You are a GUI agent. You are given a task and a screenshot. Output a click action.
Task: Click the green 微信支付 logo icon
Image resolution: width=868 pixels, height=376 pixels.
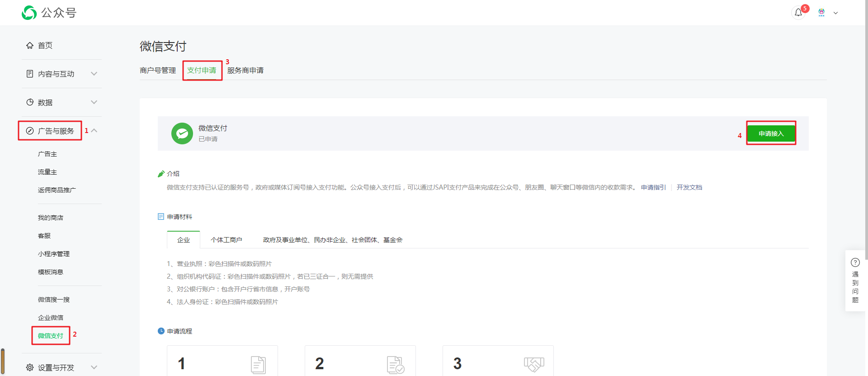tap(182, 133)
